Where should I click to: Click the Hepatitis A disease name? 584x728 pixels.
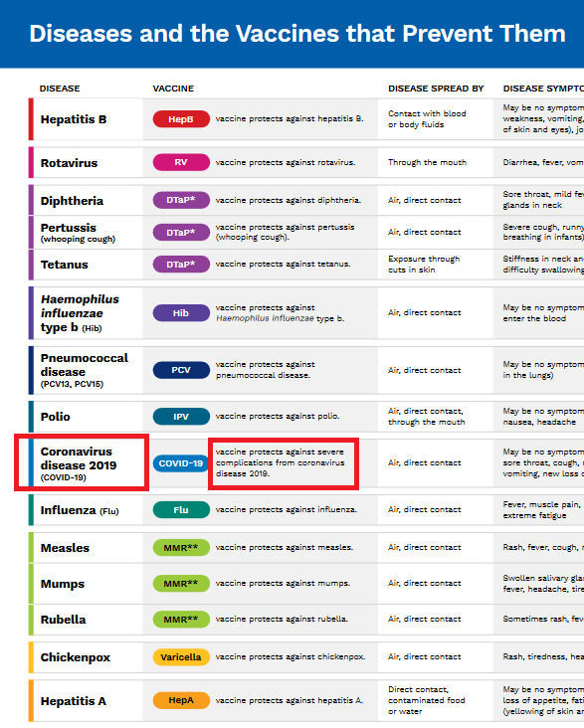[x=73, y=701]
